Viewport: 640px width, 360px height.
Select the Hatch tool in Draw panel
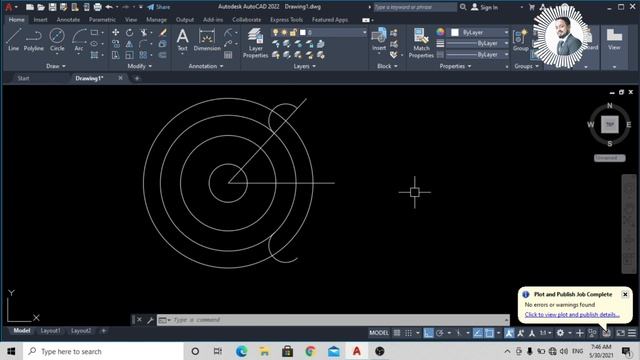tap(95, 55)
